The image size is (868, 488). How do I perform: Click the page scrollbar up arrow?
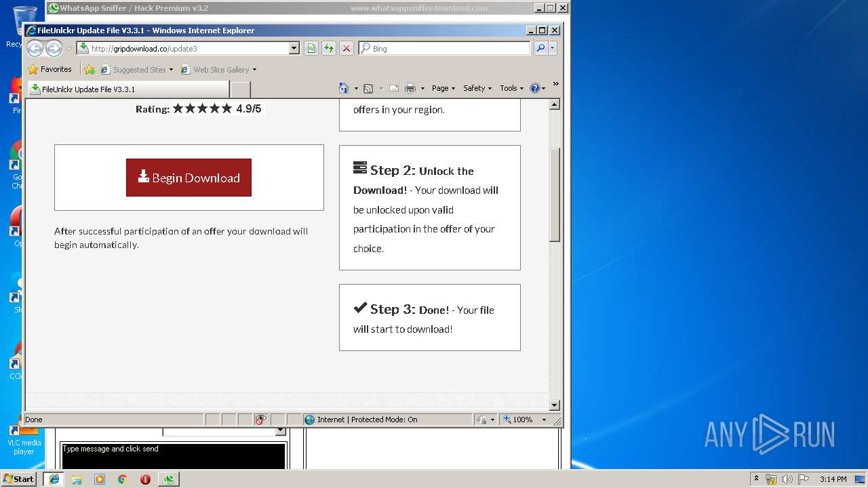pos(555,104)
